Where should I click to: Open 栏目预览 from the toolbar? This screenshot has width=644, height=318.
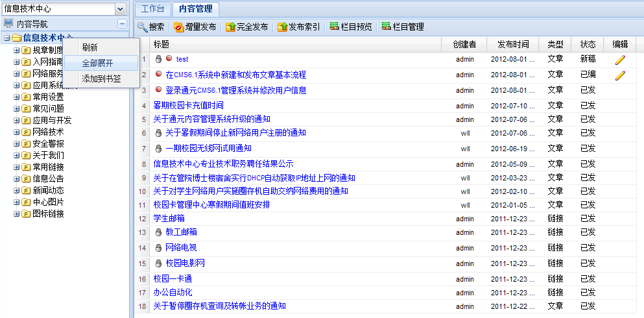tap(335, 27)
